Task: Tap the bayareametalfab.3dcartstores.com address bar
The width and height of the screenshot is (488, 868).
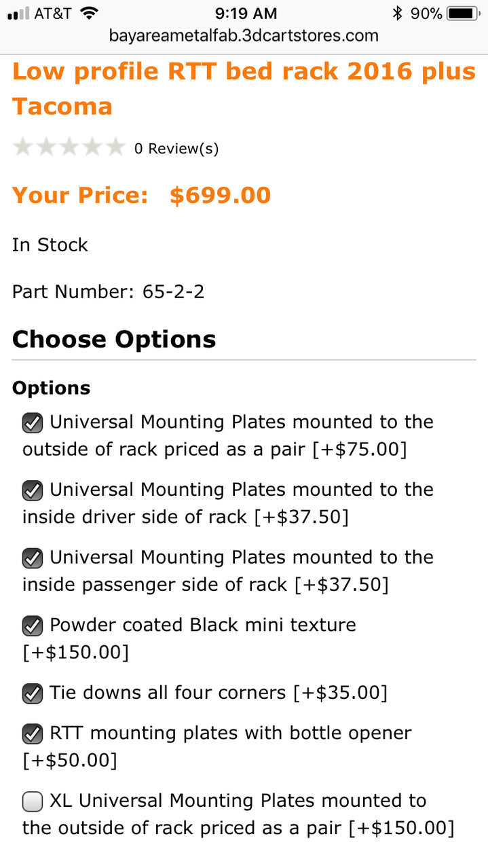Action: pos(244,35)
